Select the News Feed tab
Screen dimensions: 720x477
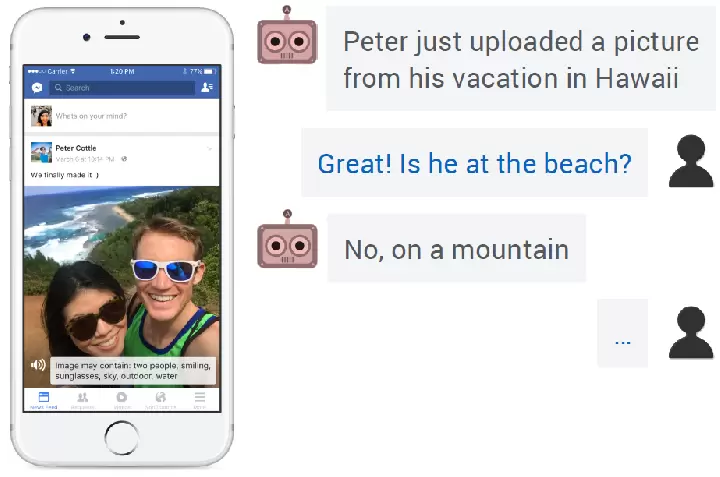(43, 399)
